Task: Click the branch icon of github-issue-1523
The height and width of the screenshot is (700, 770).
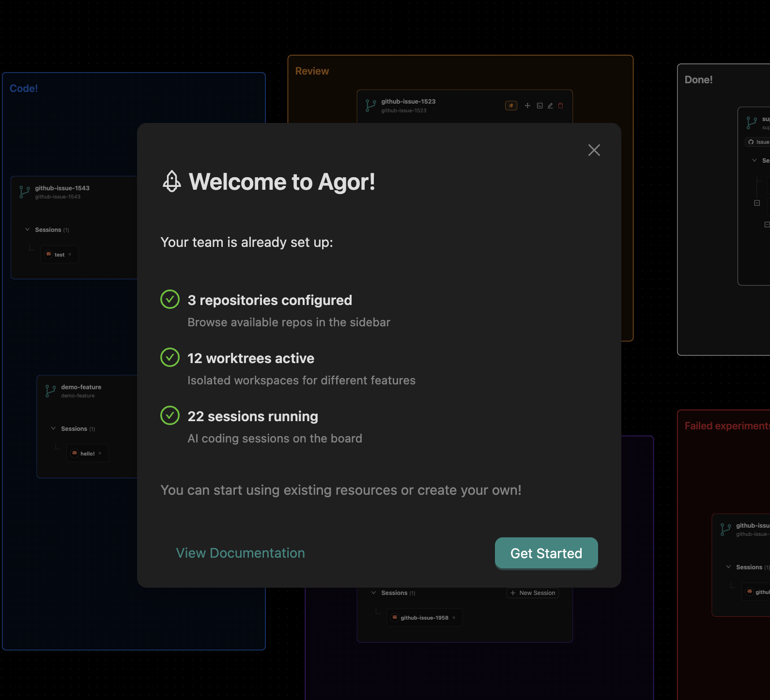Action: 371,106
